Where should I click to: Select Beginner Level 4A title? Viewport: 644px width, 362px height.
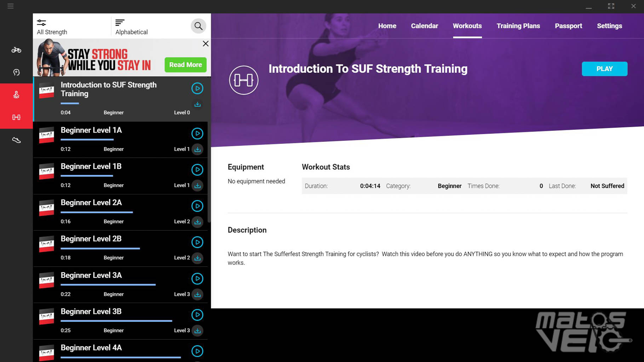coord(91,348)
